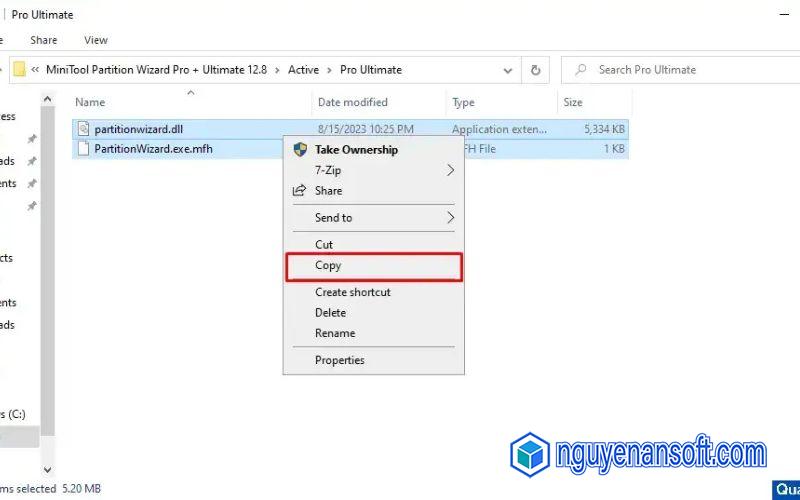Choose Delete from the context menu
The image size is (800, 500).
pos(373,312)
